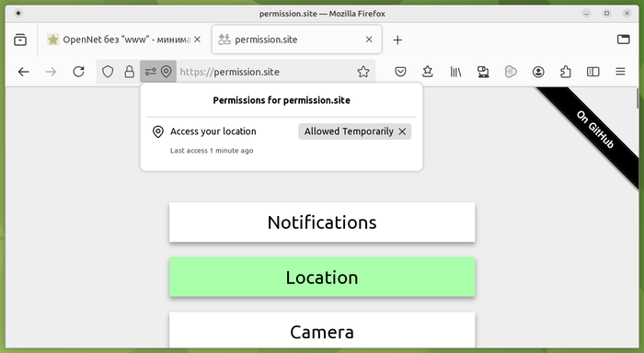This screenshot has height=353, width=644.
Task: Click the Notifications button
Action: point(322,222)
